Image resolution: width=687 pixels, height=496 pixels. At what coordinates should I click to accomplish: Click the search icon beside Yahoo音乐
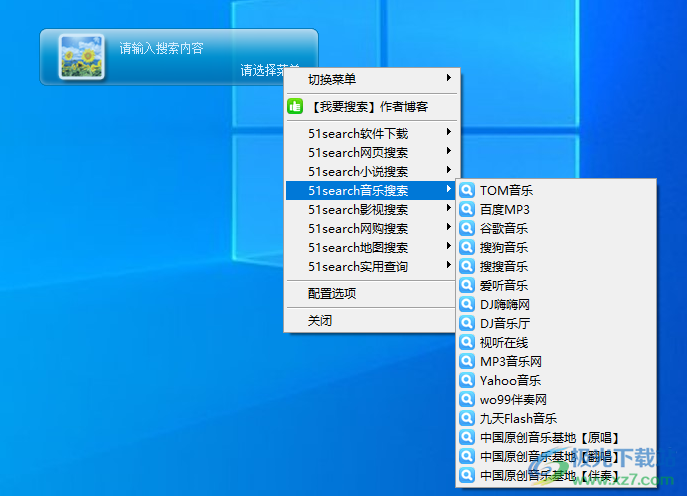coord(467,380)
